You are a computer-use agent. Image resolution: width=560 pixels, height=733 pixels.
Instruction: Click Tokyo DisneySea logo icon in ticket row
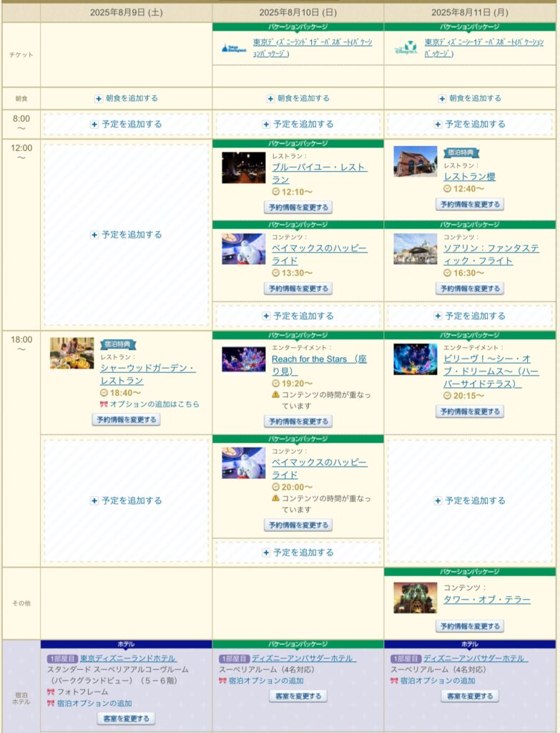406,48
